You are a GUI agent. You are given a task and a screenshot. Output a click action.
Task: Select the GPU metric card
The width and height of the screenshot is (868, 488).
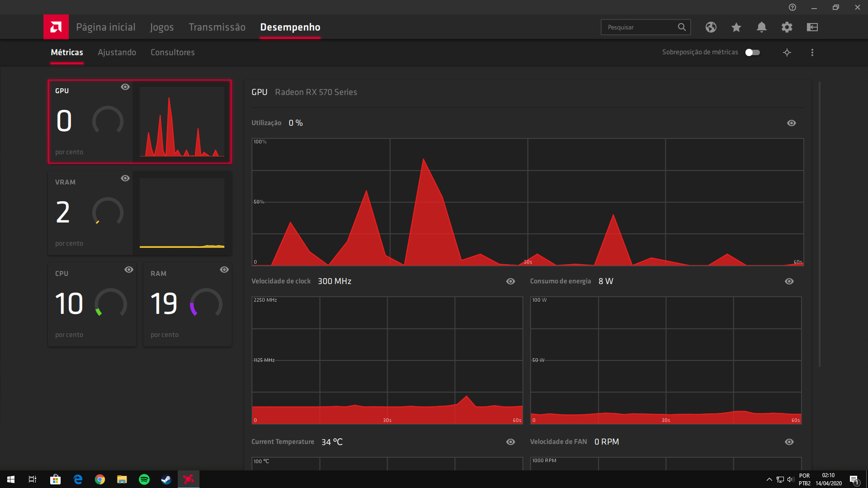(140, 122)
